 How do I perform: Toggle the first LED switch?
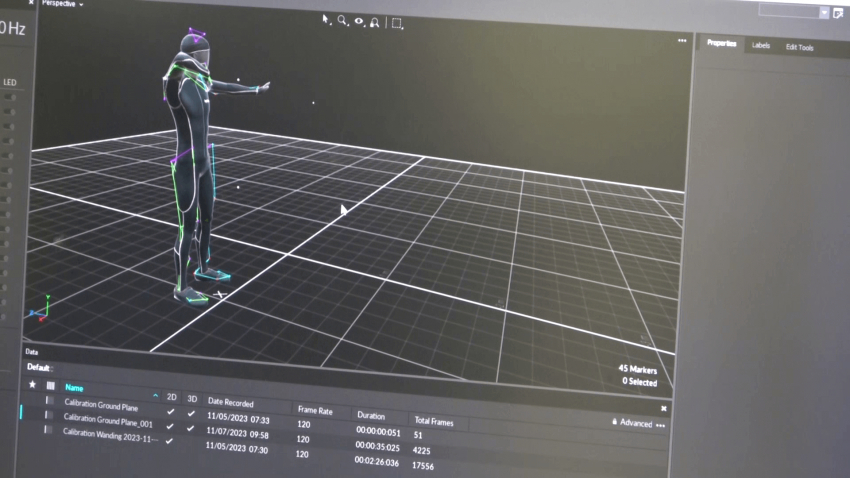(9, 97)
